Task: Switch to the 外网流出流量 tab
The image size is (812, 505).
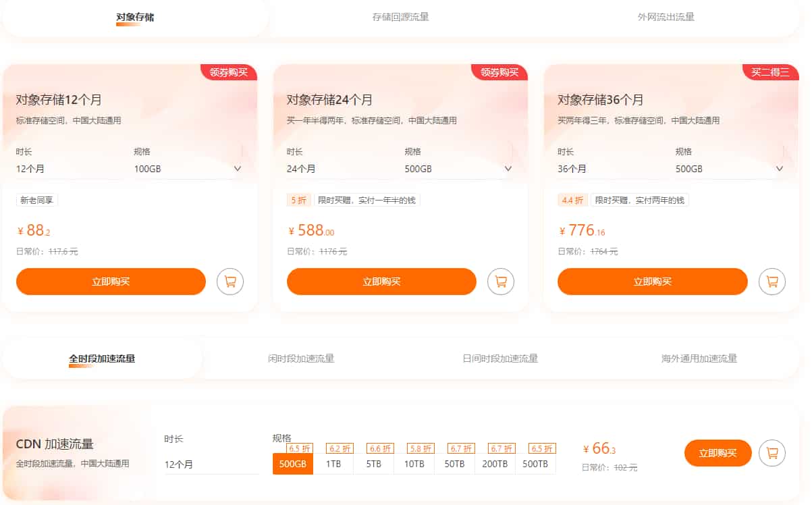Action: click(x=667, y=18)
